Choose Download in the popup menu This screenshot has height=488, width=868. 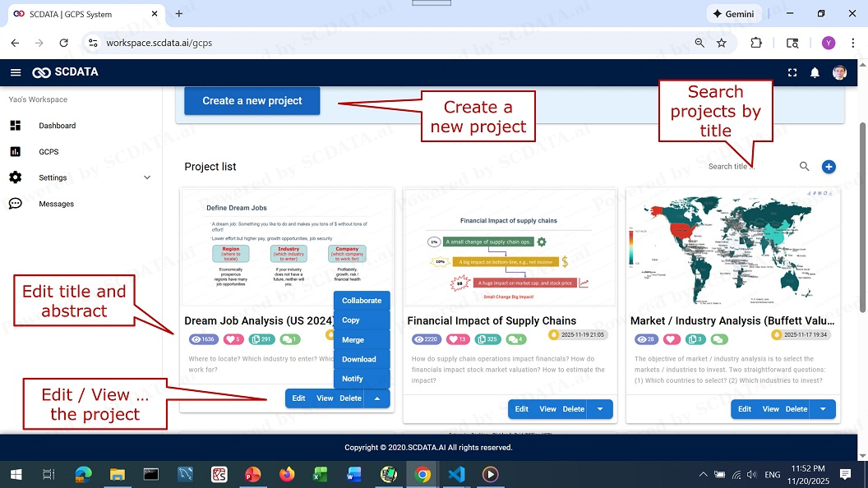[359, 359]
